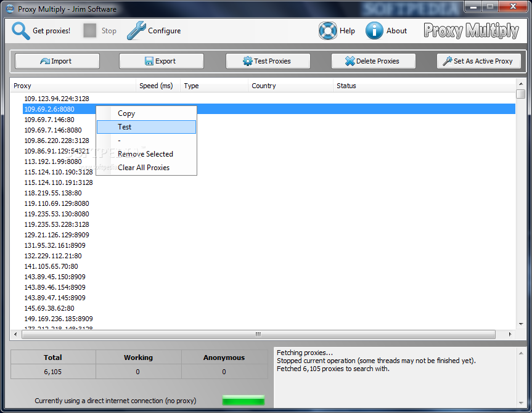The width and height of the screenshot is (532, 413).
Task: Select proxy 115.124.110.191:3128
Action: coord(59,183)
